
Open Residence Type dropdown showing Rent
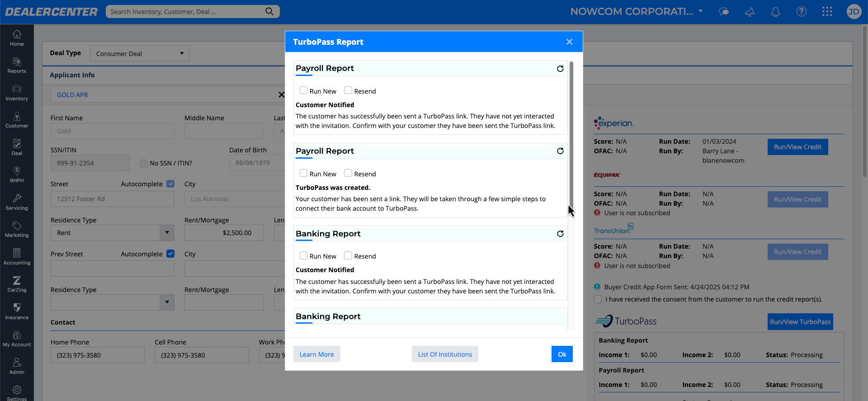coord(113,233)
